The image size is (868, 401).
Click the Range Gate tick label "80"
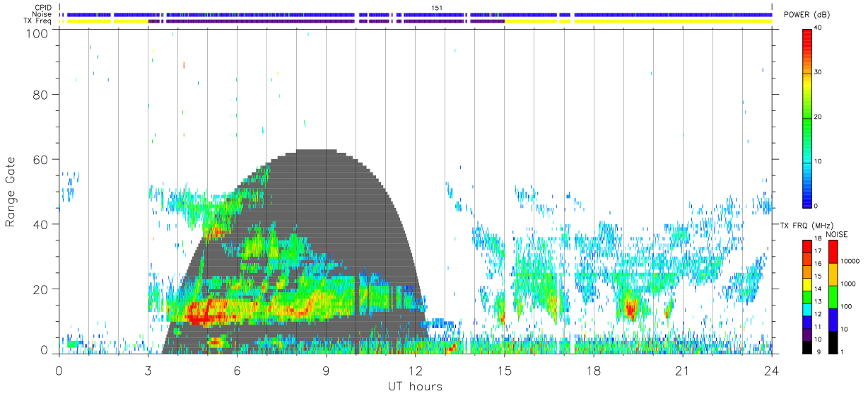42,95
